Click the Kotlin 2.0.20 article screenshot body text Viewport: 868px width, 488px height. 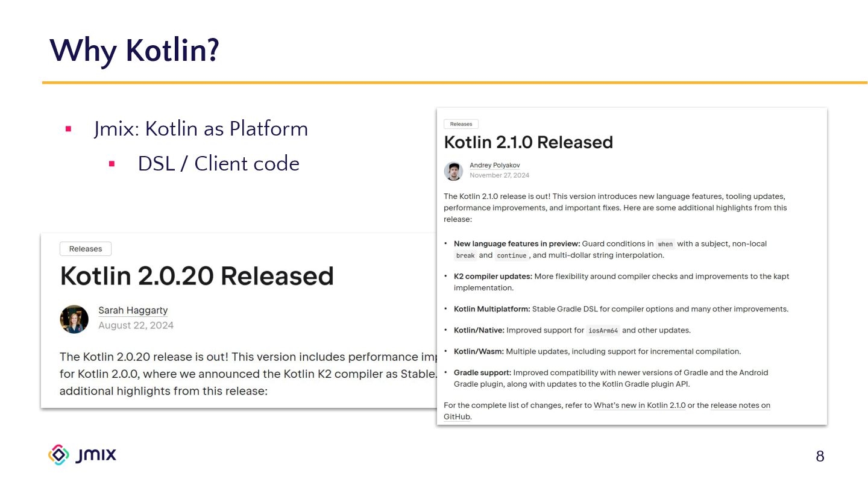(x=248, y=374)
